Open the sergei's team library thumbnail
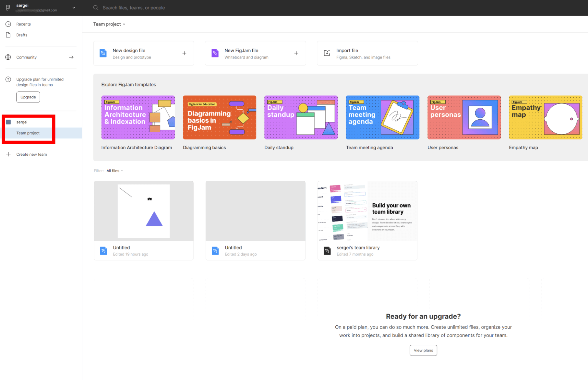 (367, 211)
